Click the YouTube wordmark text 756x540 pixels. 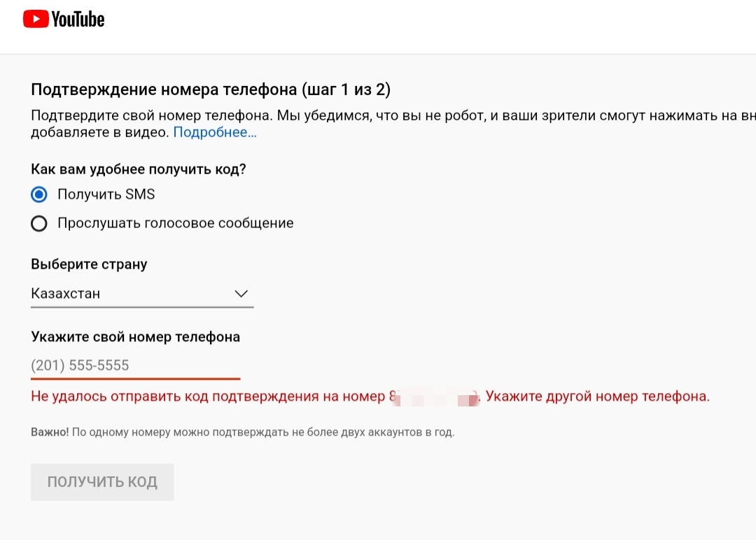pyautogui.click(x=78, y=19)
